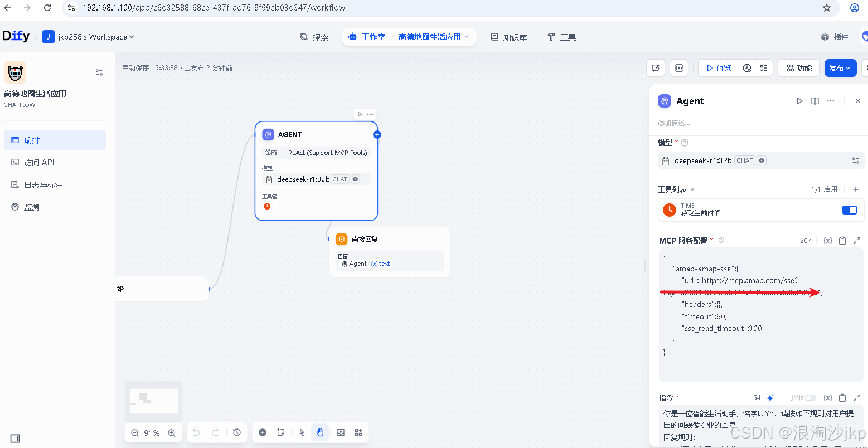Open the 编排 orchestration tab
This screenshot has width=868, height=448.
tap(55, 140)
